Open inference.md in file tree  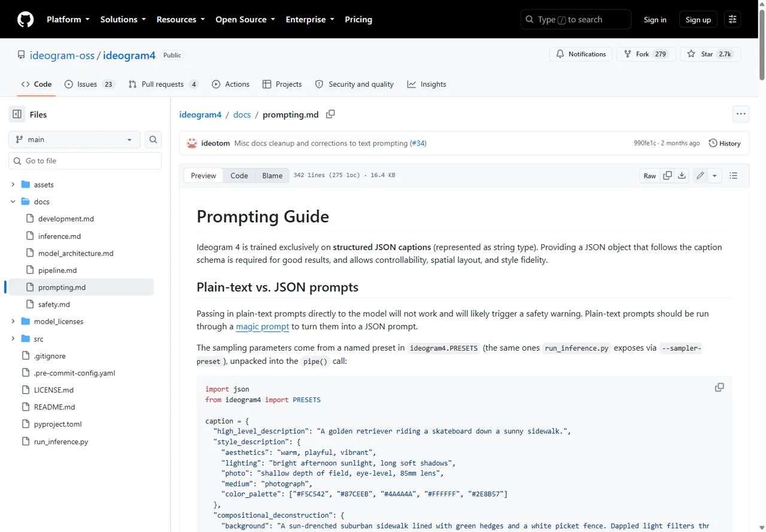pyautogui.click(x=59, y=236)
